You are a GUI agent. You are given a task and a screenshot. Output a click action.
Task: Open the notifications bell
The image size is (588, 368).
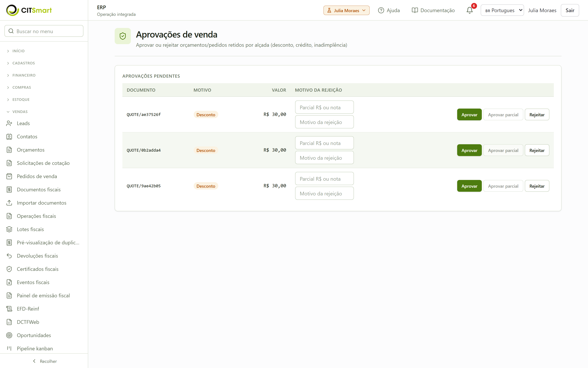click(469, 10)
